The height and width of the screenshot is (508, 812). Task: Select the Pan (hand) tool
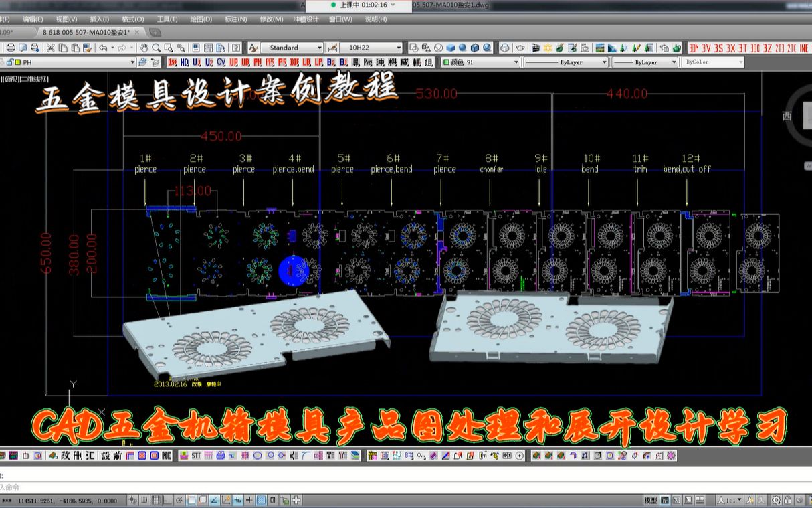144,48
